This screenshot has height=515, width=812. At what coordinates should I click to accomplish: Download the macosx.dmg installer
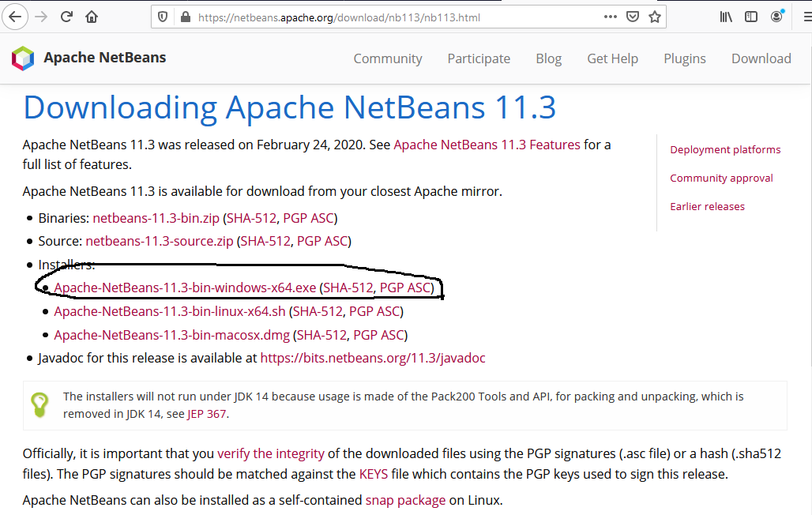(172, 335)
